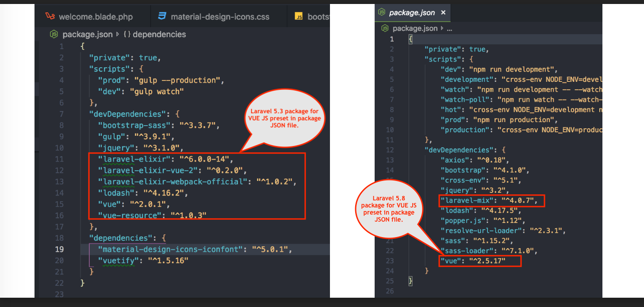Click "npm run development" value in right editor
Screen dimensions: 644x307
(512, 69)
